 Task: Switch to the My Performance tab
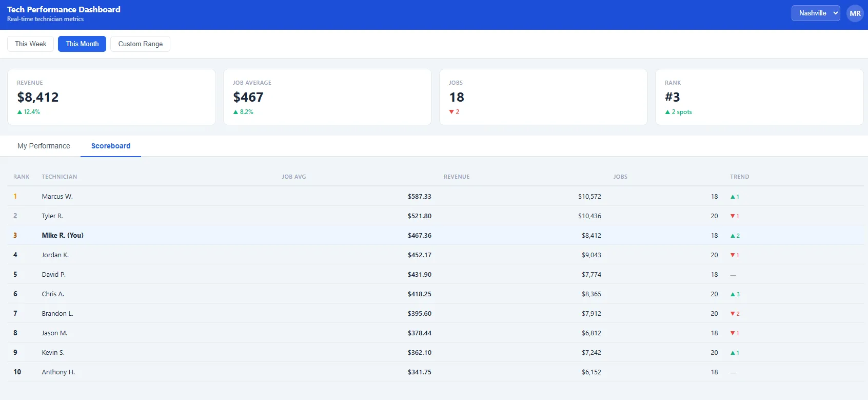click(44, 146)
